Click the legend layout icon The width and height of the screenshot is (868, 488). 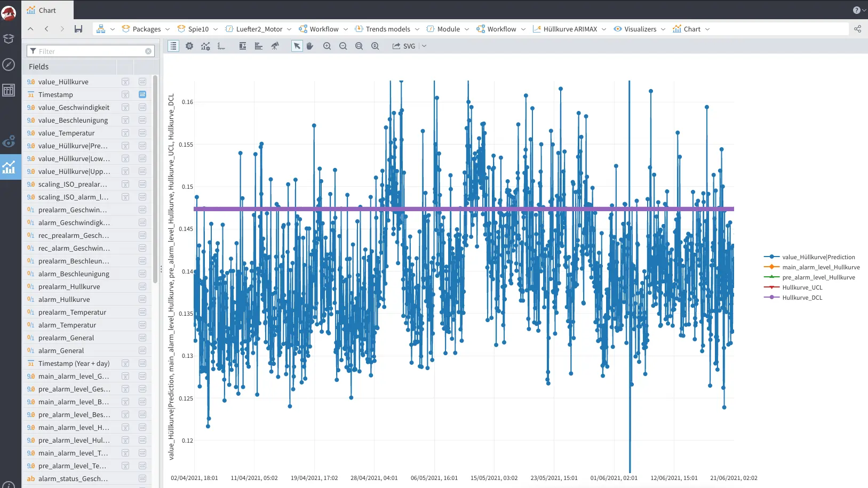tap(243, 46)
